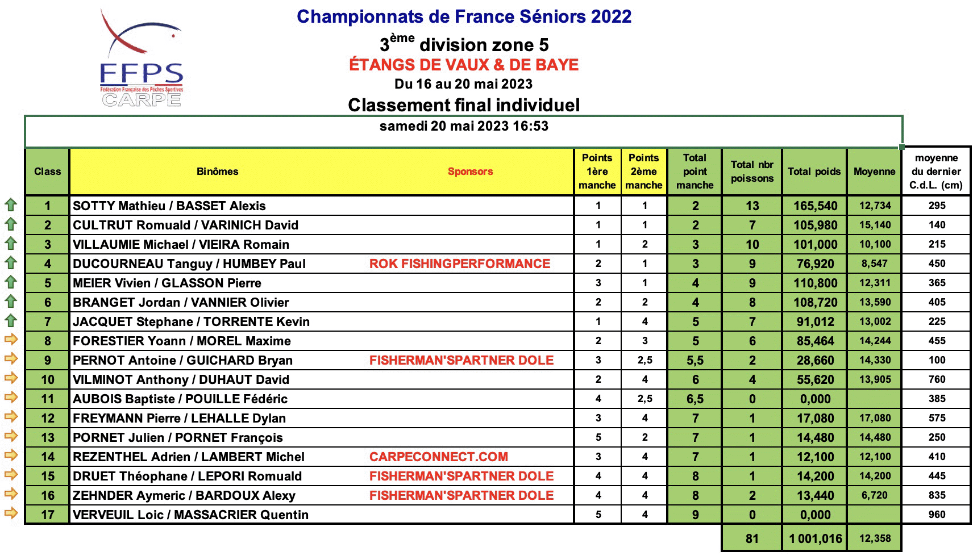Click the orange right arrow beside rank 14
Image resolution: width=973 pixels, height=560 pixels.
pyautogui.click(x=11, y=456)
